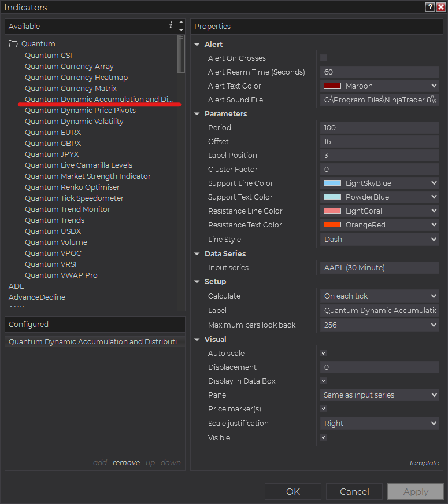
Task: Open the Panel 'Same as input series' dropdown
Action: pos(380,395)
